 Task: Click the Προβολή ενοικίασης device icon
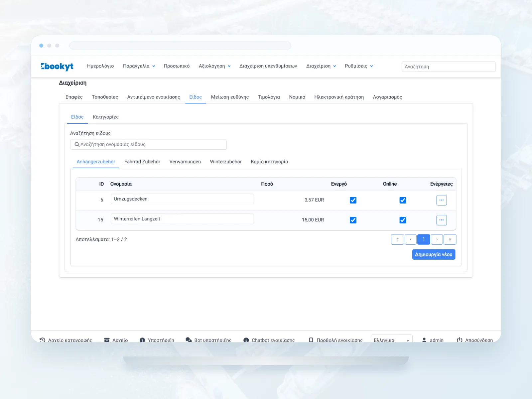click(x=311, y=340)
